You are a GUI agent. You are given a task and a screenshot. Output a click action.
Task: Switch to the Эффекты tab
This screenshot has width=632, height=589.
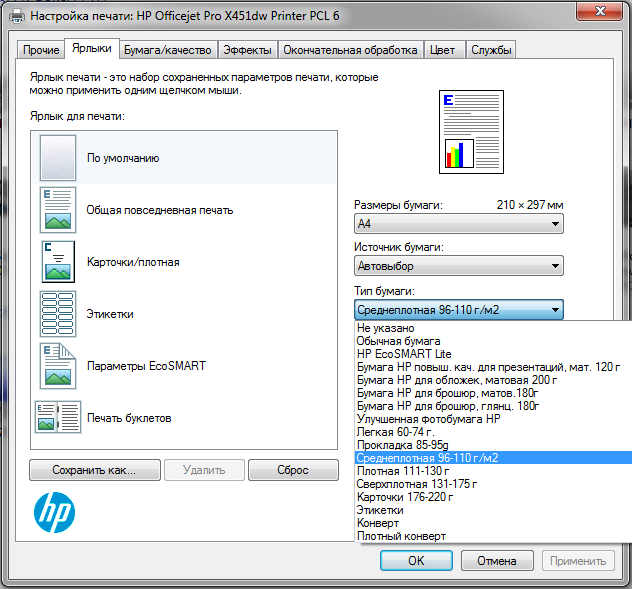(247, 50)
